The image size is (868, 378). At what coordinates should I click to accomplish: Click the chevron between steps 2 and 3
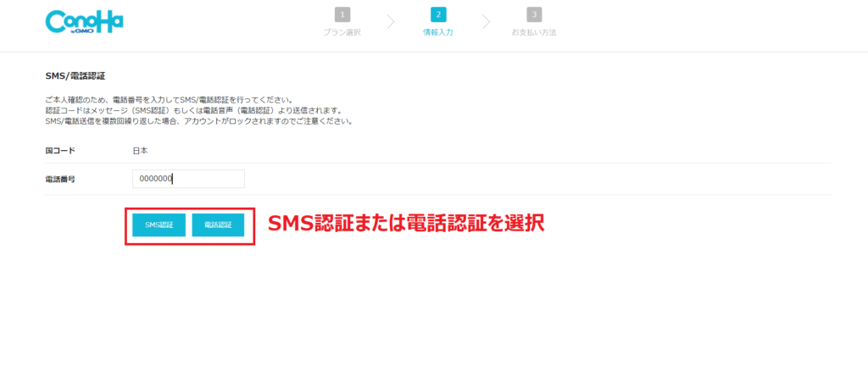point(486,22)
